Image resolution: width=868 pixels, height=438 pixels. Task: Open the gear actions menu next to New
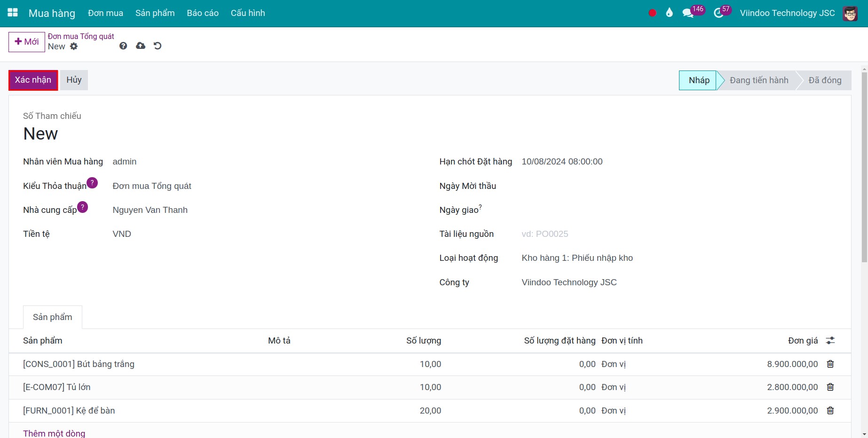[74, 47]
